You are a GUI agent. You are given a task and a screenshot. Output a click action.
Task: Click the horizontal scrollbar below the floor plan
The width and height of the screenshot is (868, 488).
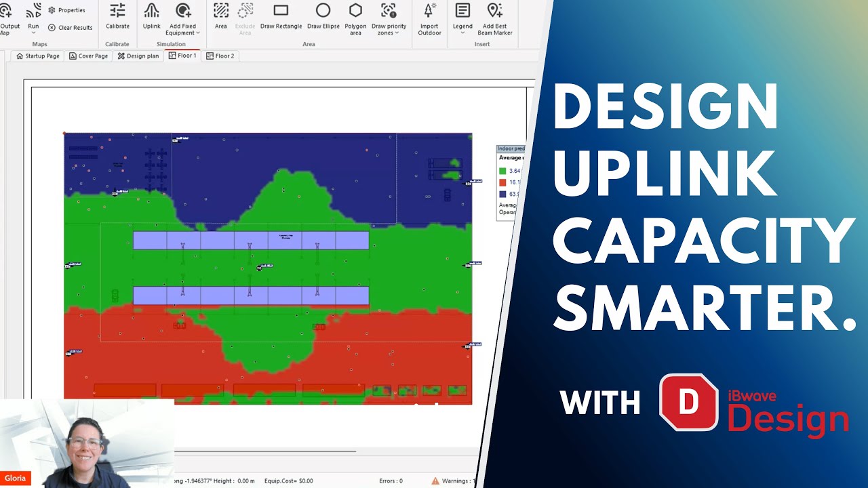click(x=265, y=451)
